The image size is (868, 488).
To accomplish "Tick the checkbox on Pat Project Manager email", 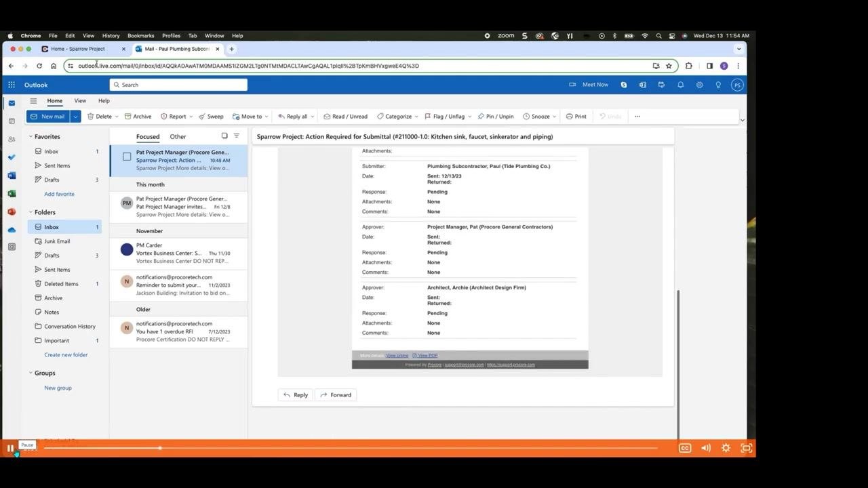I will point(127,157).
